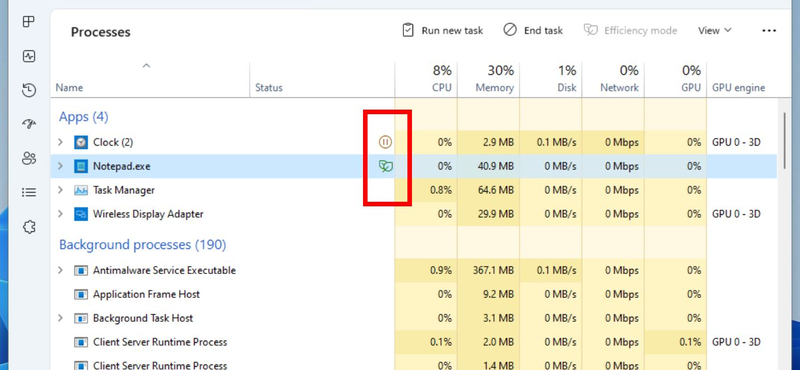Open Startup apps page in sidebar
800x370 pixels.
29,124
